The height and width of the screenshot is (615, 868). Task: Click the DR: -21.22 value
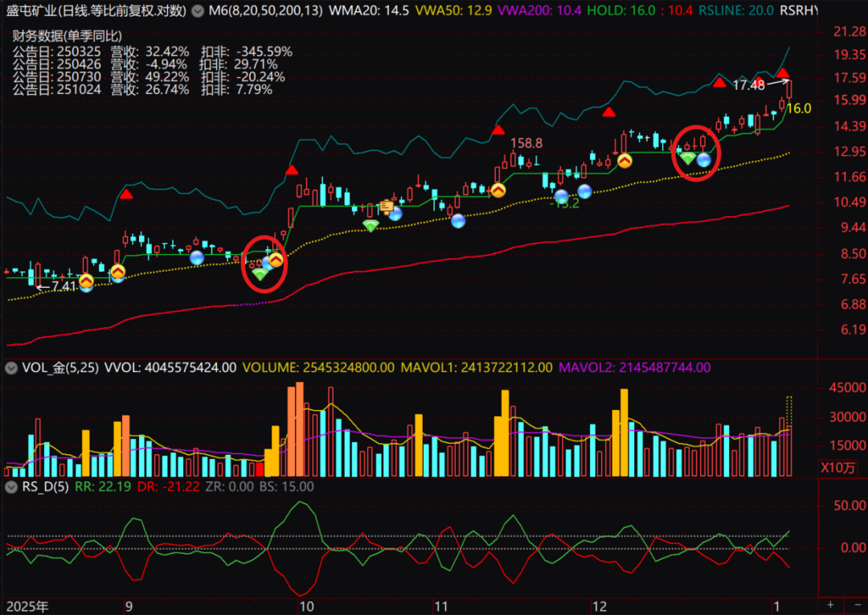pos(168,487)
